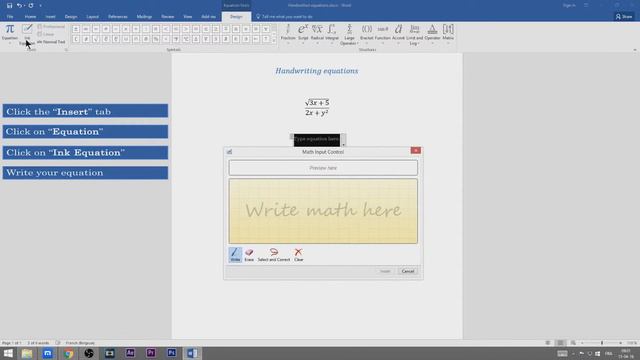The height and width of the screenshot is (360, 640).
Task: Switch to Read Mode view in status bar
Action: (x=548, y=343)
